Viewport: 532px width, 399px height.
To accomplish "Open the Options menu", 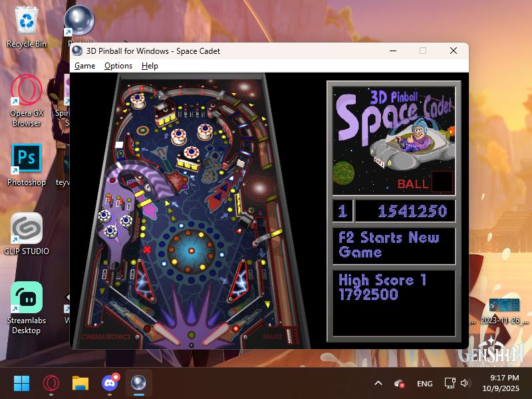I will click(x=118, y=66).
